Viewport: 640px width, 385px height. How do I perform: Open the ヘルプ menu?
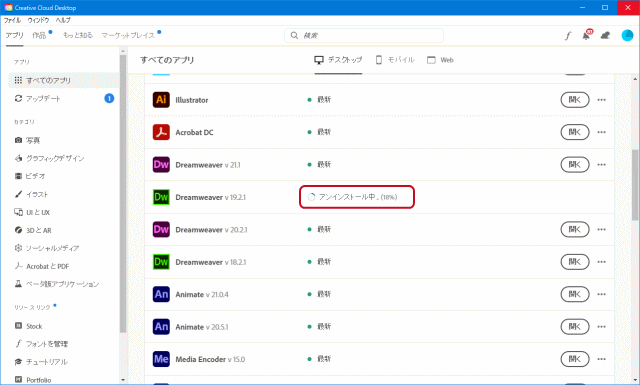coord(63,20)
